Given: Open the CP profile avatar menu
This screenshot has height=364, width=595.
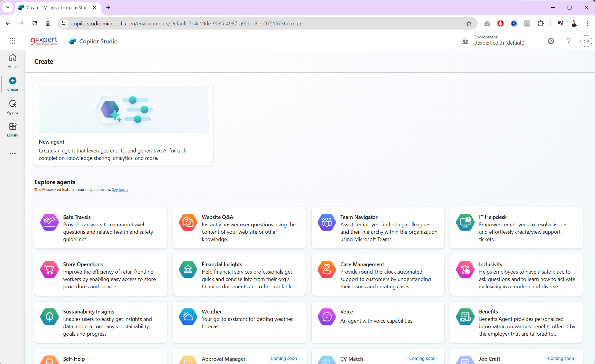Looking at the screenshot, I should tap(586, 41).
